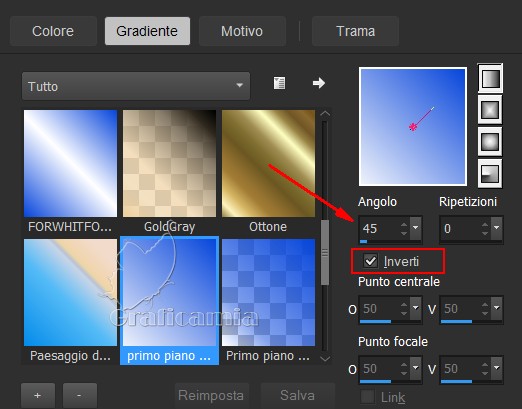Switch to the Motivo tab
This screenshot has height=409, width=522.
click(242, 31)
